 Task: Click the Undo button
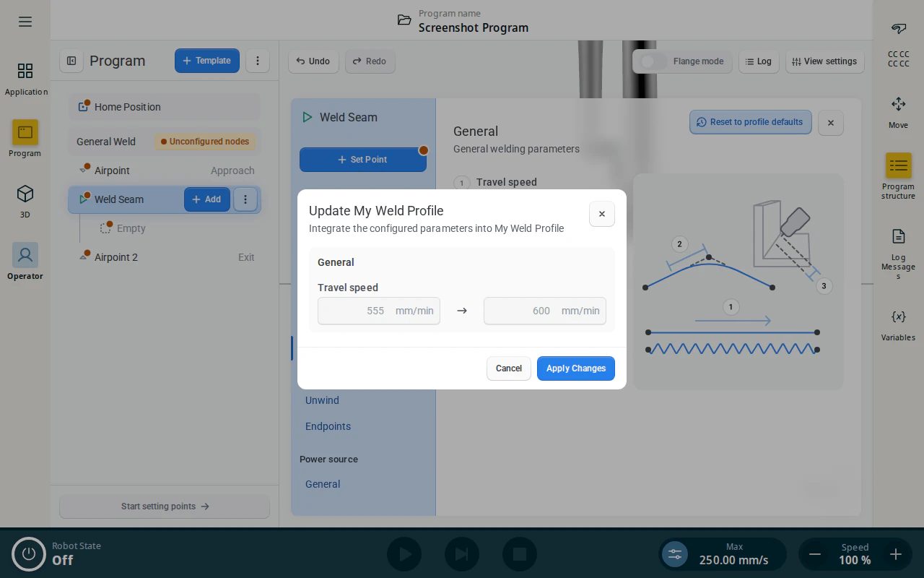point(313,61)
